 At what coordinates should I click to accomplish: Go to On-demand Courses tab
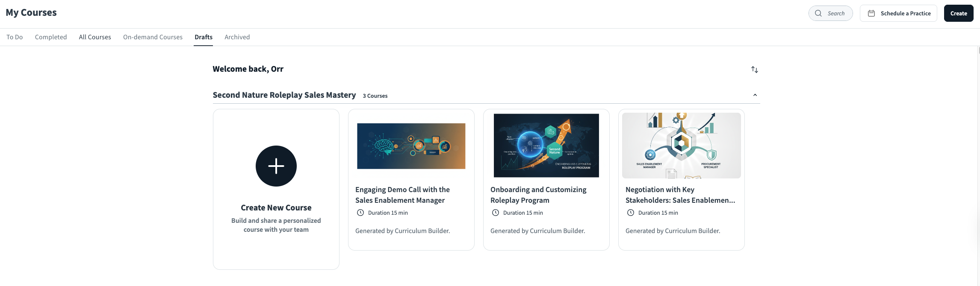[153, 37]
